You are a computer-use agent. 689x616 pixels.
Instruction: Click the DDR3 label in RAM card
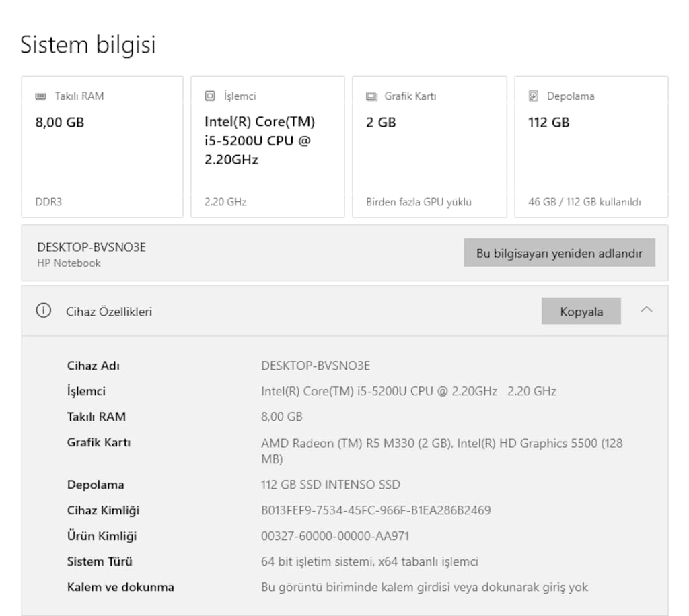coord(48,202)
